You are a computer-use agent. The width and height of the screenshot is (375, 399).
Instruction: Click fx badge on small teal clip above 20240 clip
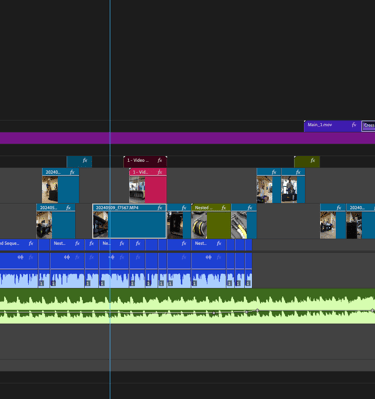point(85,161)
